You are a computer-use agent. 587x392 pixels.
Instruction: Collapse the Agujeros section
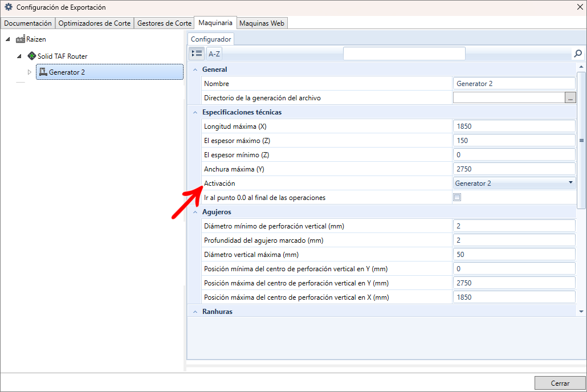(195, 212)
